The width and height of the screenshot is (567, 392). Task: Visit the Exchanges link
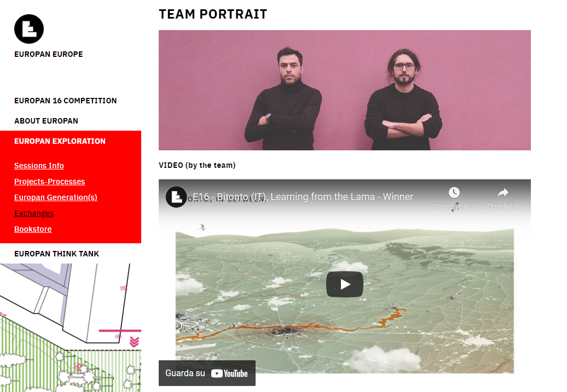point(34,214)
